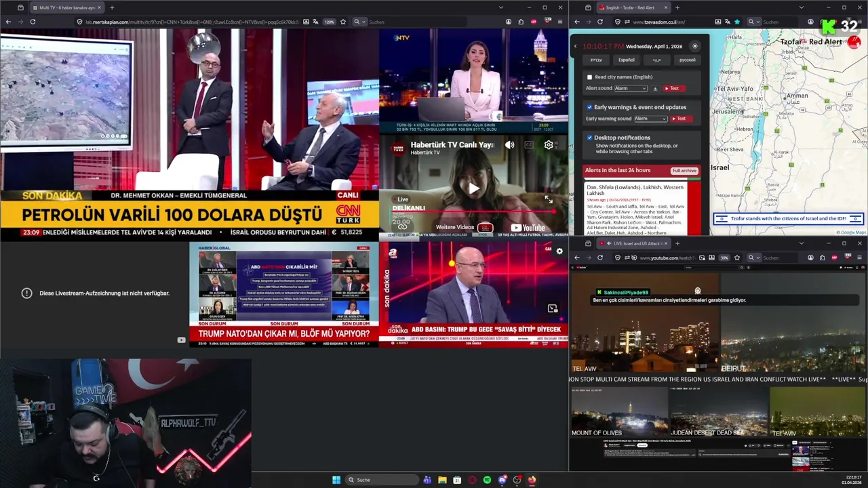List all tabs in Multi TV window
868x488 pixels.
click(x=501, y=7)
